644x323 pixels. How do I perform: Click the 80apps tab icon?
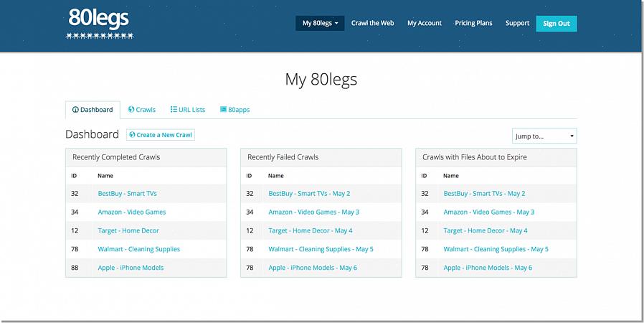pos(224,109)
